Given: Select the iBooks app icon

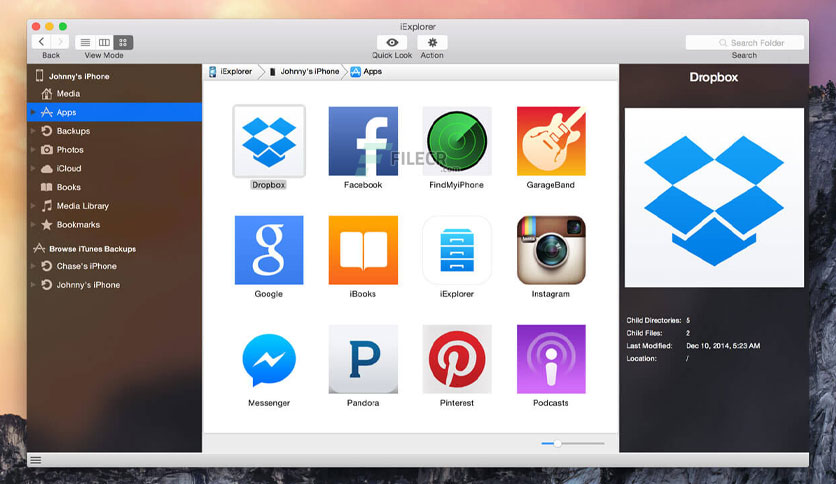Looking at the screenshot, I should click(x=363, y=250).
